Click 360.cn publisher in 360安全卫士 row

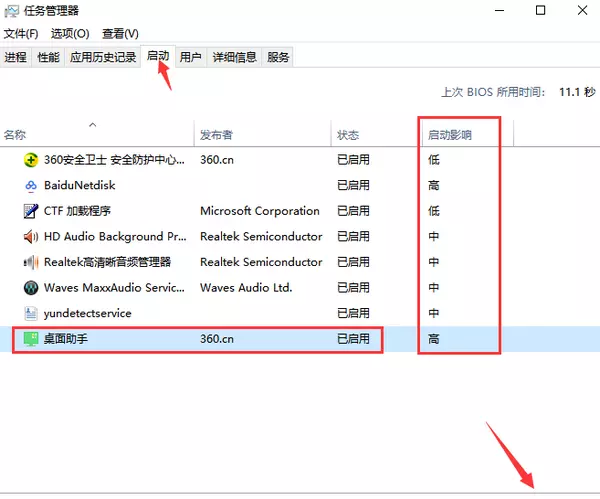(x=217, y=160)
